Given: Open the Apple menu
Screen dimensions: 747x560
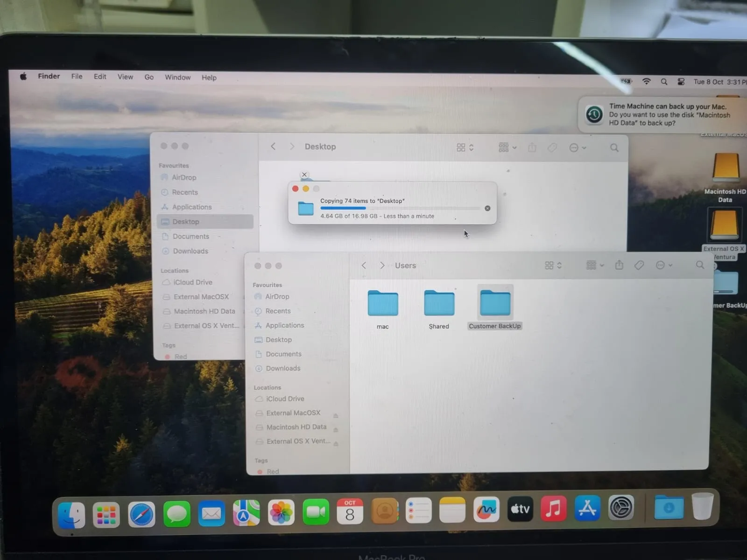Looking at the screenshot, I should coord(23,77).
